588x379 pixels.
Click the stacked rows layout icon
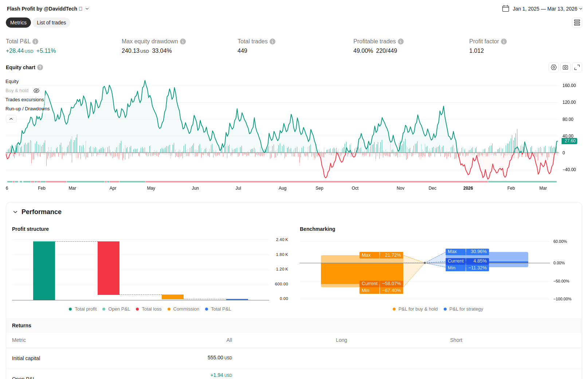coord(577,23)
